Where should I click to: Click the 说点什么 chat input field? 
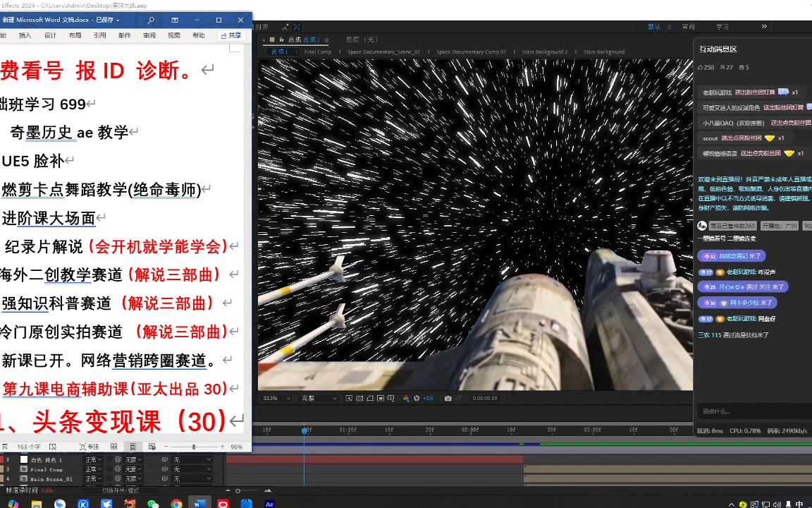click(x=753, y=411)
